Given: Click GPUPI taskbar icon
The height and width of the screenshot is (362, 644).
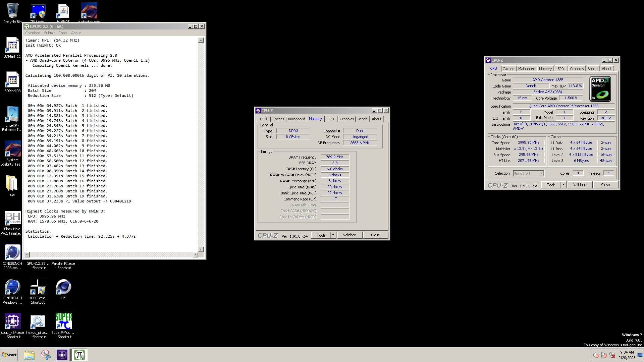Looking at the screenshot, I should (x=79, y=355).
